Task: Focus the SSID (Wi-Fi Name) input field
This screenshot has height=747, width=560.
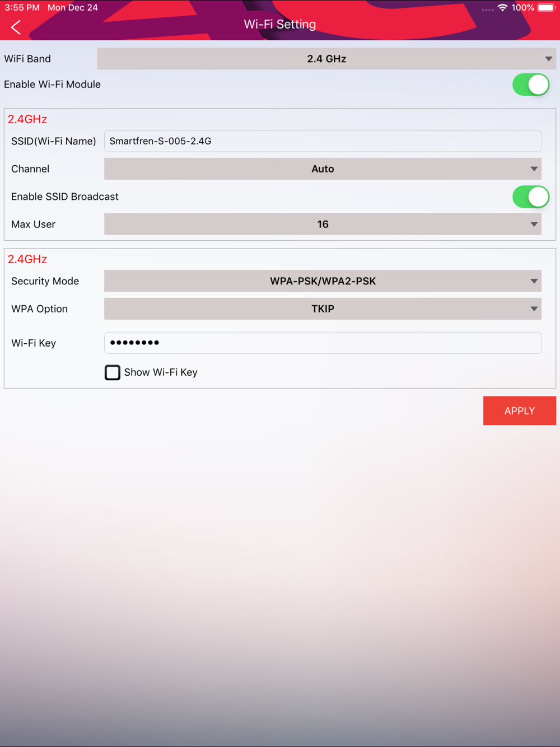Action: click(323, 141)
